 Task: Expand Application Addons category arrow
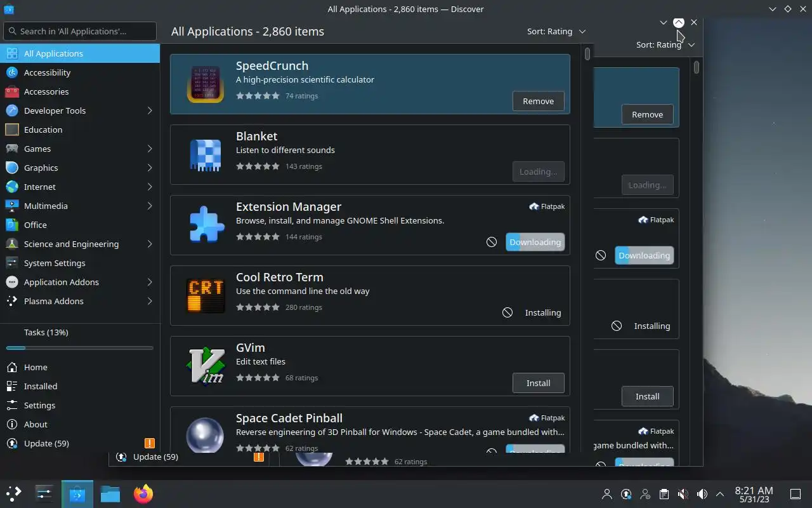[150, 282]
